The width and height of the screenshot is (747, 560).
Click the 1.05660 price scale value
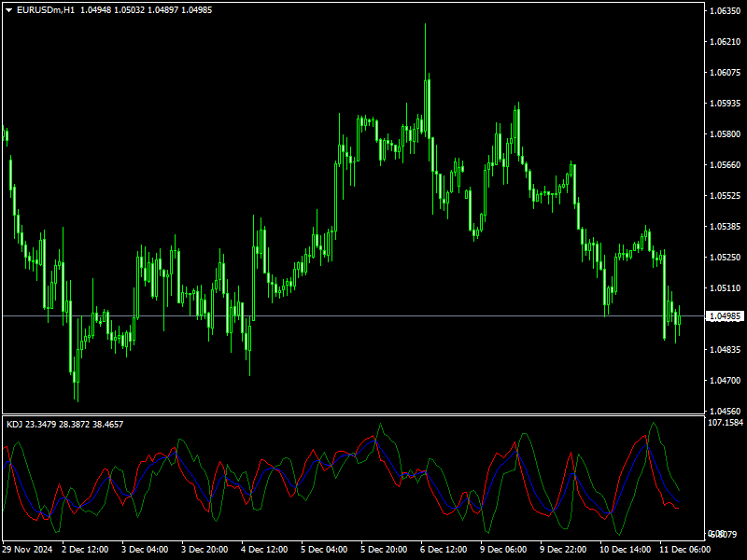click(726, 165)
